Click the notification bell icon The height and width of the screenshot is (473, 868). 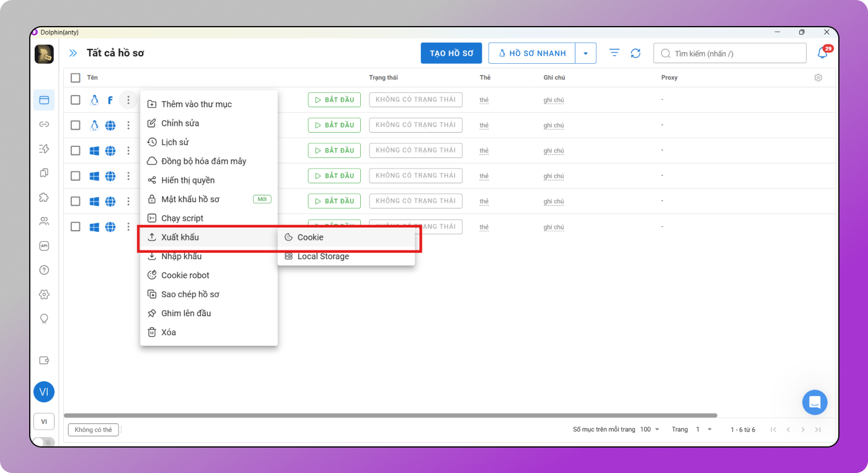pyautogui.click(x=823, y=53)
